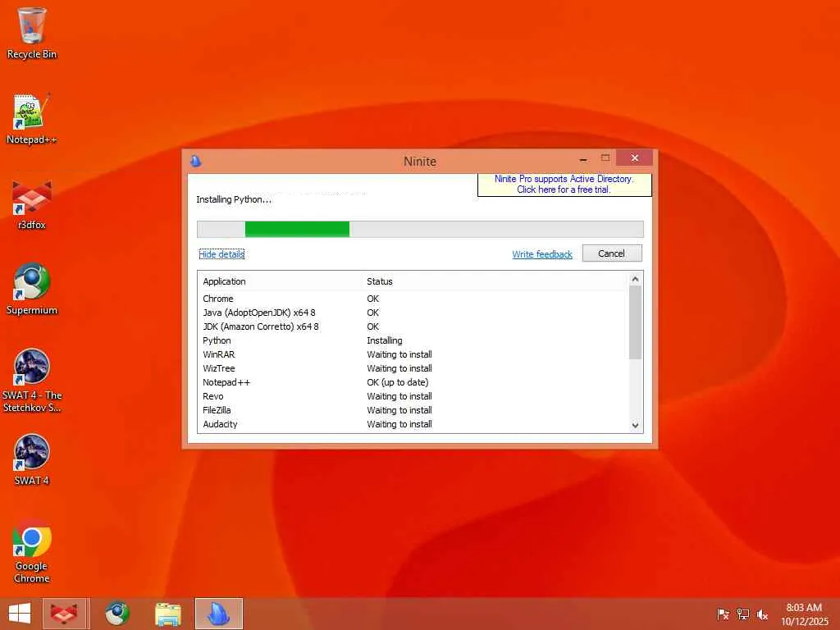840x630 pixels.
Task: Select the JDK (Amazon Corretto) x64 8 row
Action: 413,326
